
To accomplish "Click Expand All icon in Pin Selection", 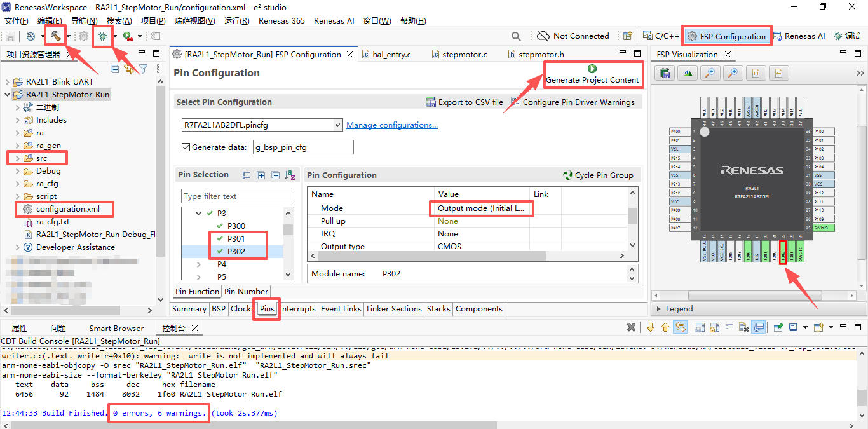I will [x=261, y=175].
